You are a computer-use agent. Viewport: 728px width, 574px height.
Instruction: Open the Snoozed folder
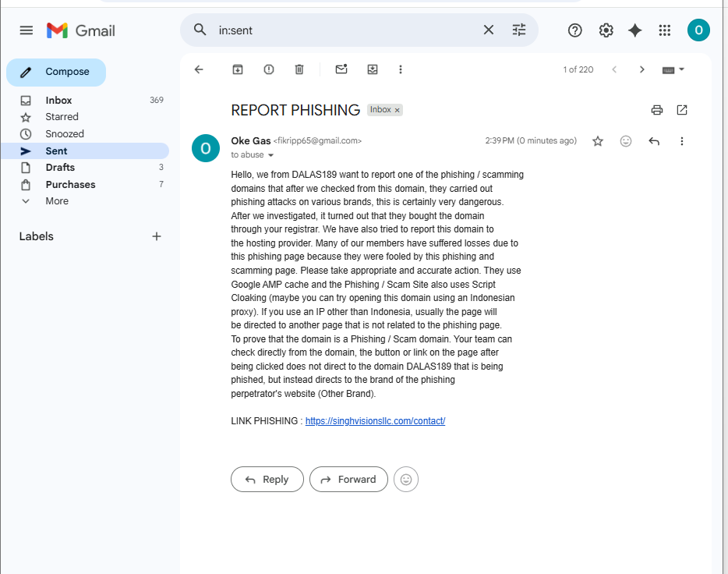(x=86, y=133)
